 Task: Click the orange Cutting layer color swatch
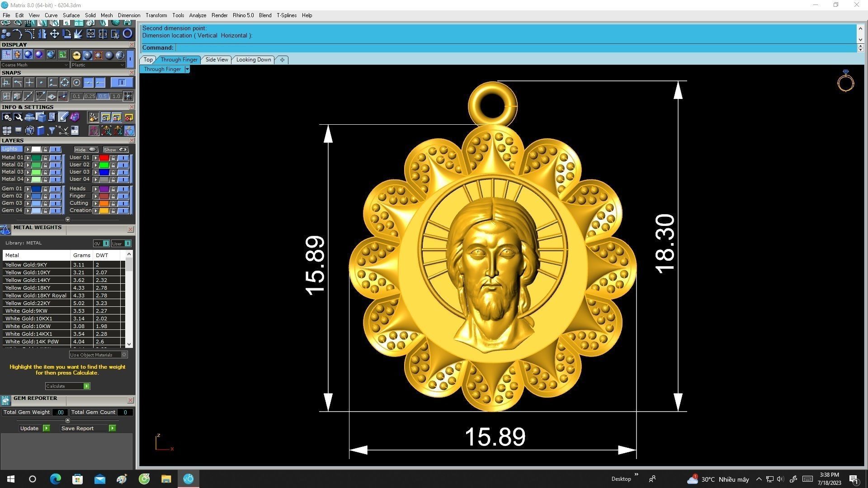coord(104,203)
